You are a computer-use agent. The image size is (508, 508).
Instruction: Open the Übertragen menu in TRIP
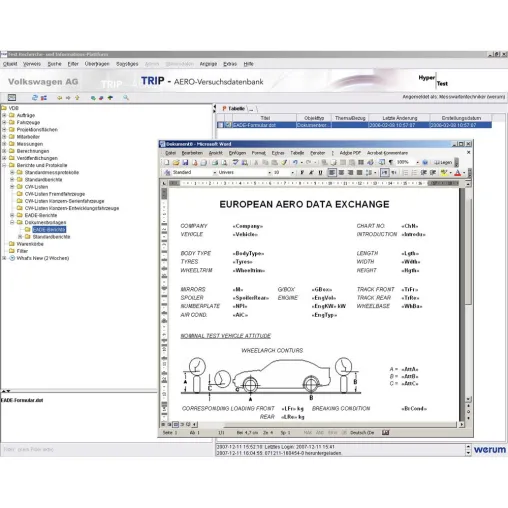point(97,64)
